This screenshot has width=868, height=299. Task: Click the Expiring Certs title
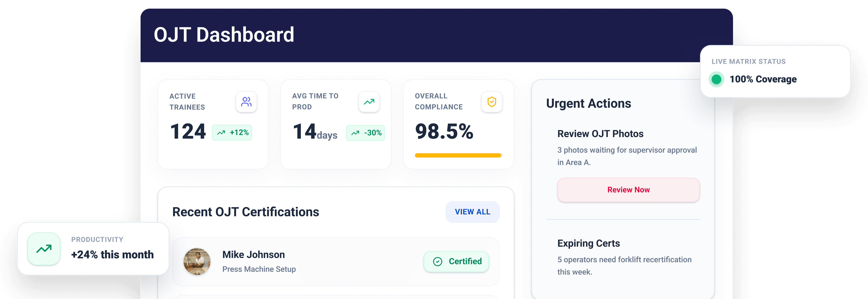coord(589,243)
